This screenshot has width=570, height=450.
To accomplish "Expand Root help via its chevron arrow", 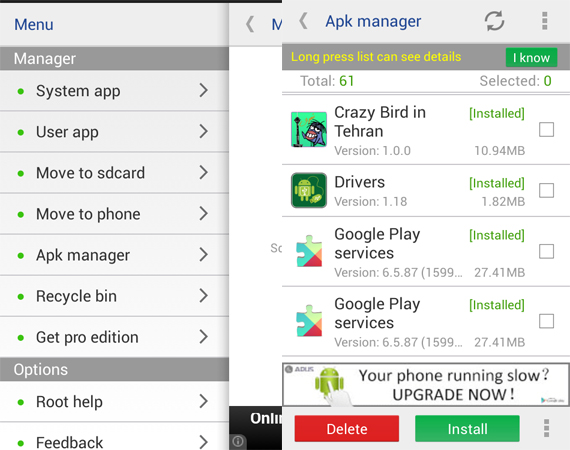I will (x=204, y=401).
